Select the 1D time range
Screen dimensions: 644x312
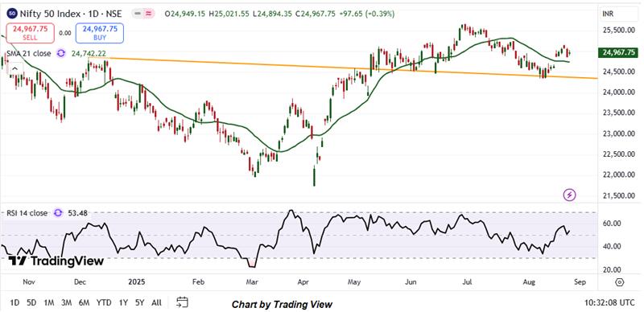click(x=14, y=303)
